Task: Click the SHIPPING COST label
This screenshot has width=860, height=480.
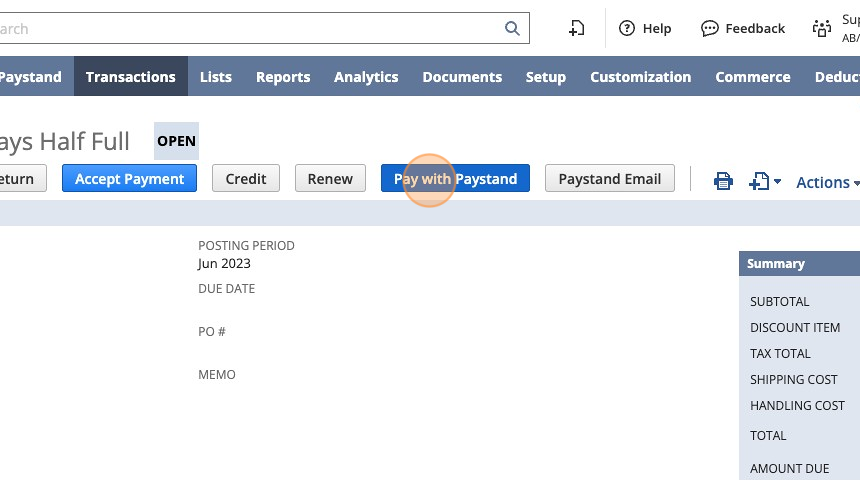Action: 794,380
